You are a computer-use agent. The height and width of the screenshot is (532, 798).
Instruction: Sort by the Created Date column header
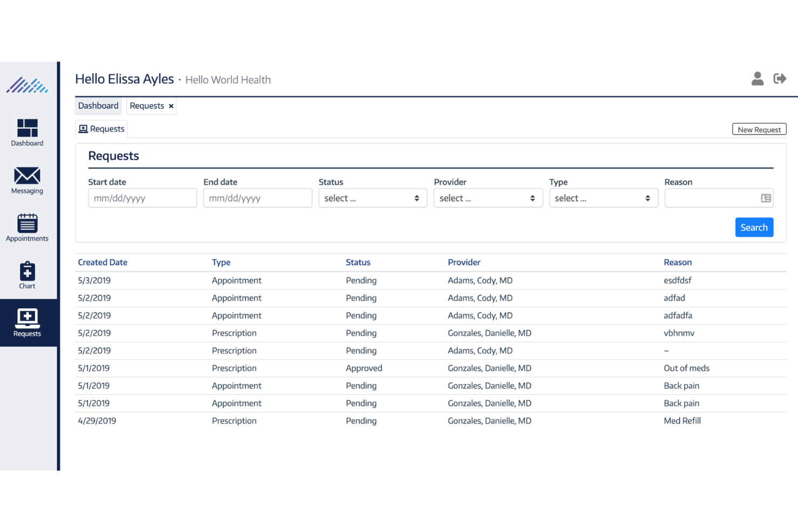point(102,262)
